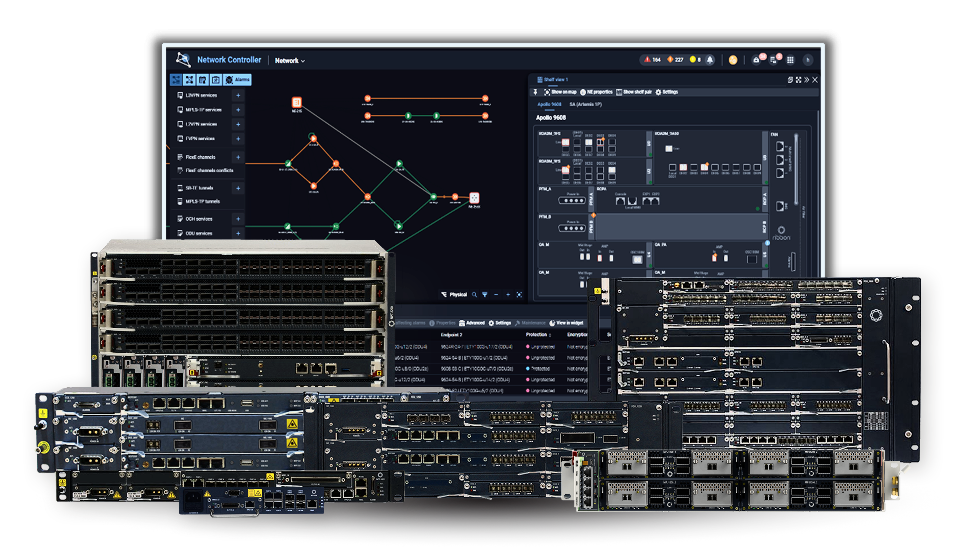This screenshot has height=552, width=980.
Task: Select the first topology view toolbar icon
Action: [176, 80]
